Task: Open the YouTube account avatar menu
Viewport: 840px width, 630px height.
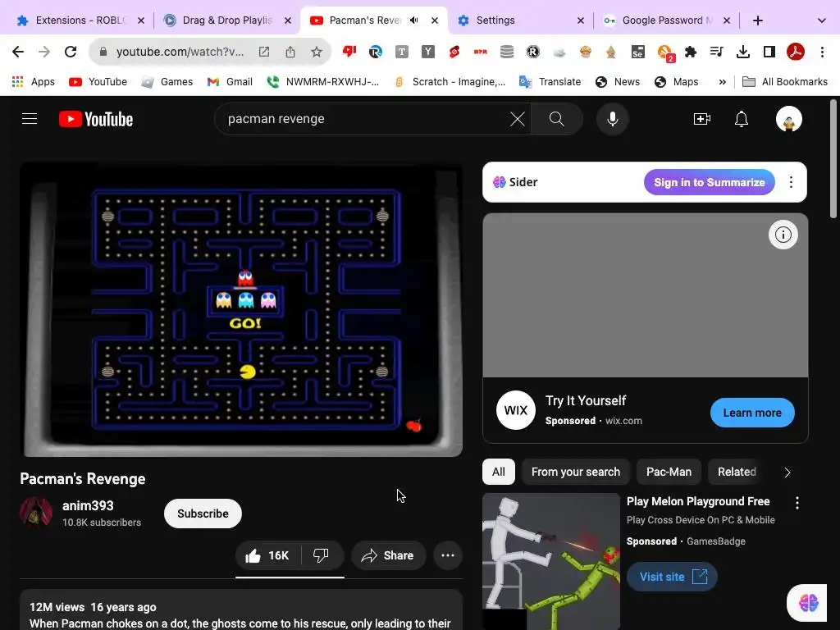Action: (788, 119)
